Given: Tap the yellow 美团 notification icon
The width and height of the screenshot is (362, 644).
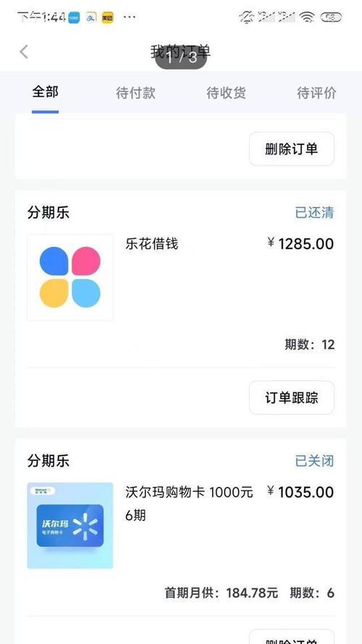Looking at the screenshot, I should pyautogui.click(x=108, y=17).
